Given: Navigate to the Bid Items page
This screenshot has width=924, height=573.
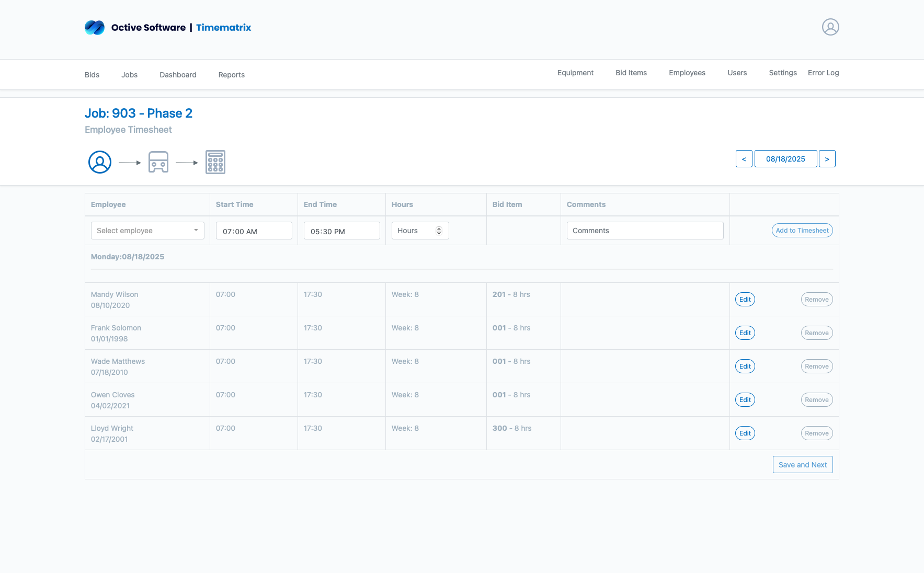Looking at the screenshot, I should click(x=631, y=73).
